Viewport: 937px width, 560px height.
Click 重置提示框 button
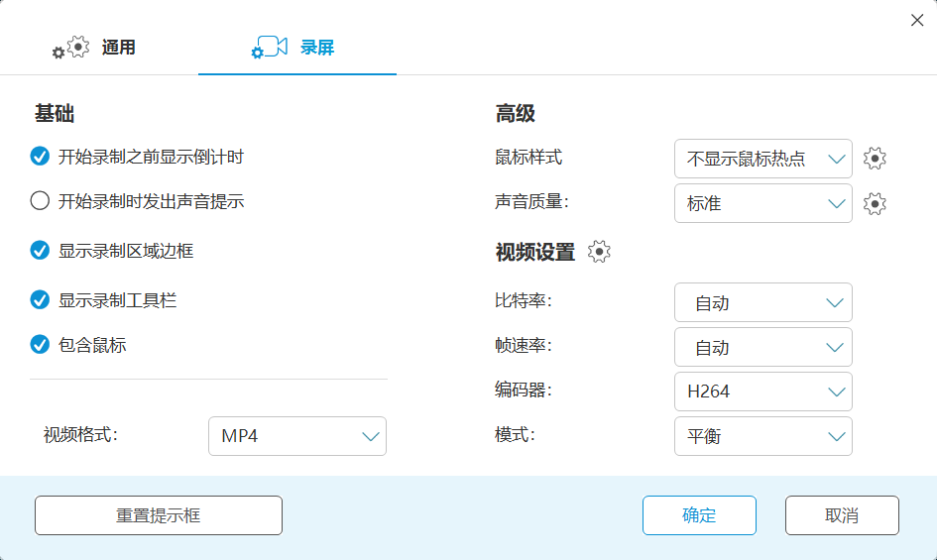tap(159, 515)
